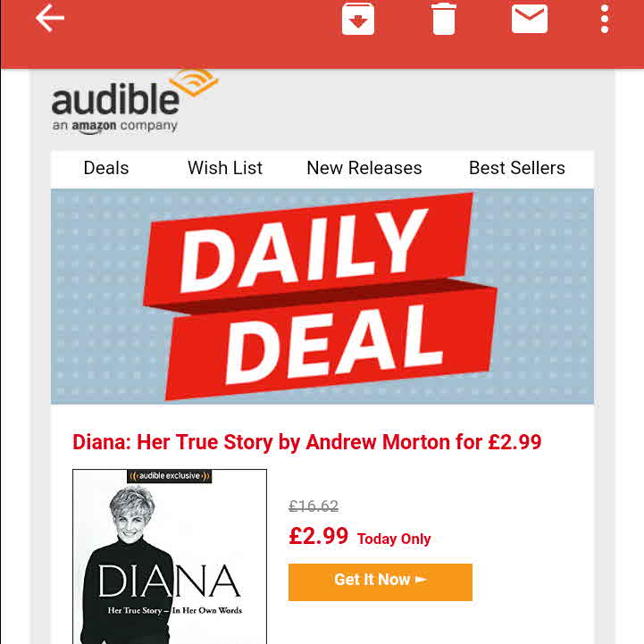Tap the Daily Deal banner image

tap(322, 297)
